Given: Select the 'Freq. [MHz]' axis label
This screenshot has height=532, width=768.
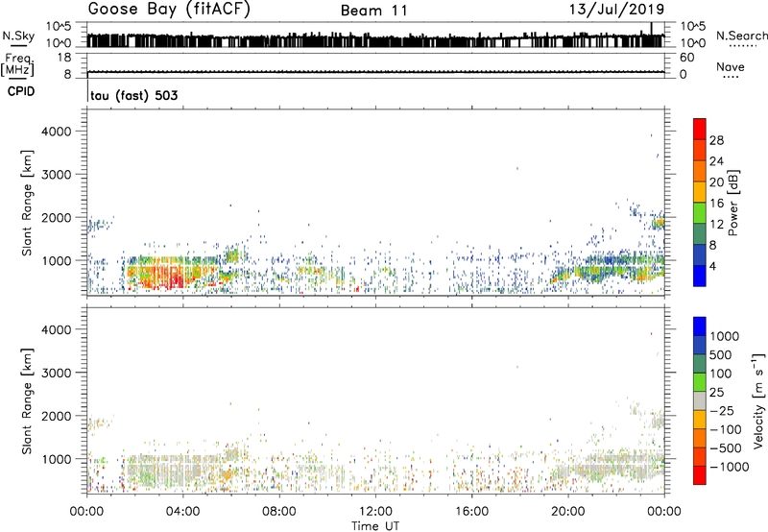Looking at the screenshot, I should point(17,64).
